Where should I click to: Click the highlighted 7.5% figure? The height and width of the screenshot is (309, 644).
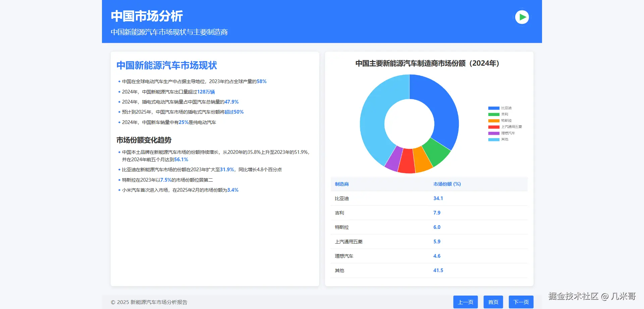(x=166, y=180)
